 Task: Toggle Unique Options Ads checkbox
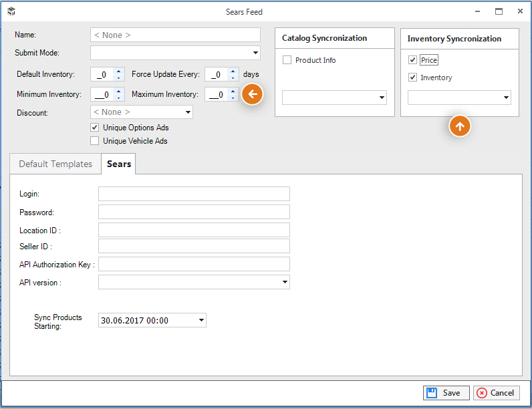point(95,128)
